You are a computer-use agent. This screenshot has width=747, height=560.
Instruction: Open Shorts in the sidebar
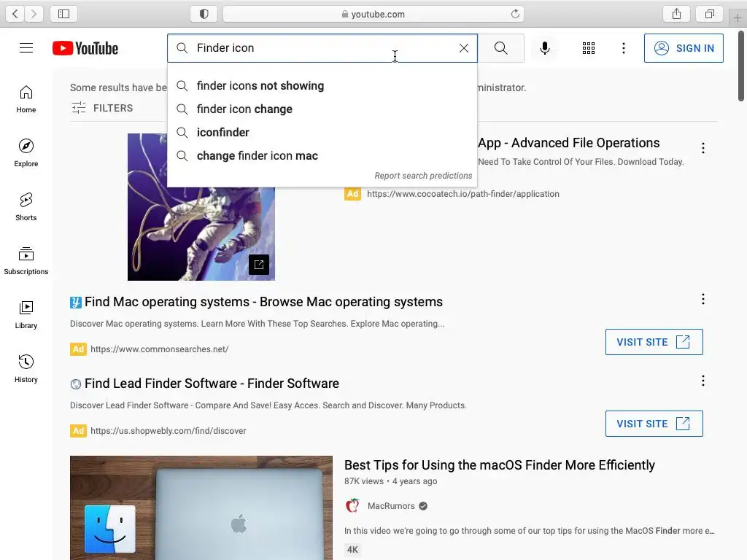[x=26, y=206]
